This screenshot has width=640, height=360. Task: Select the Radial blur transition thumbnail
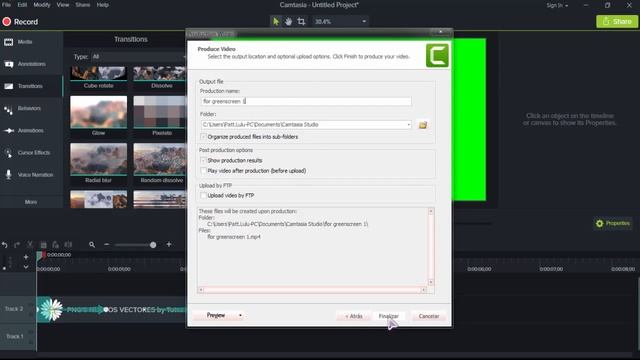[x=98, y=159]
